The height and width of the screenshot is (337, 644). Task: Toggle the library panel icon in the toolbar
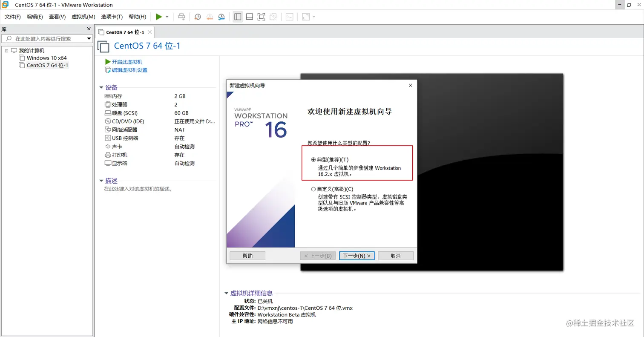point(237,17)
